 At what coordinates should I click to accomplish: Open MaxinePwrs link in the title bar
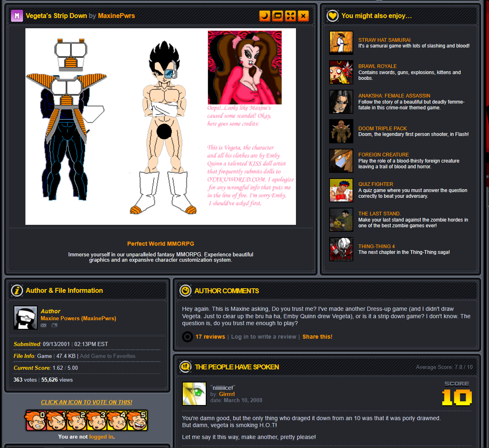click(116, 16)
